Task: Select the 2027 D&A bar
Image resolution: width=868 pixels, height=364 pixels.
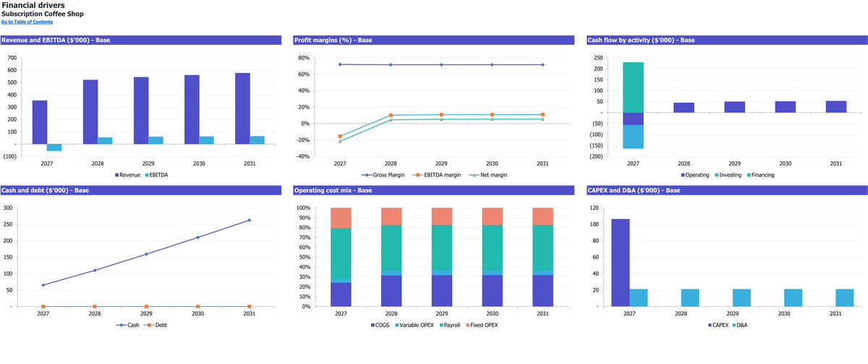Action: click(x=638, y=298)
